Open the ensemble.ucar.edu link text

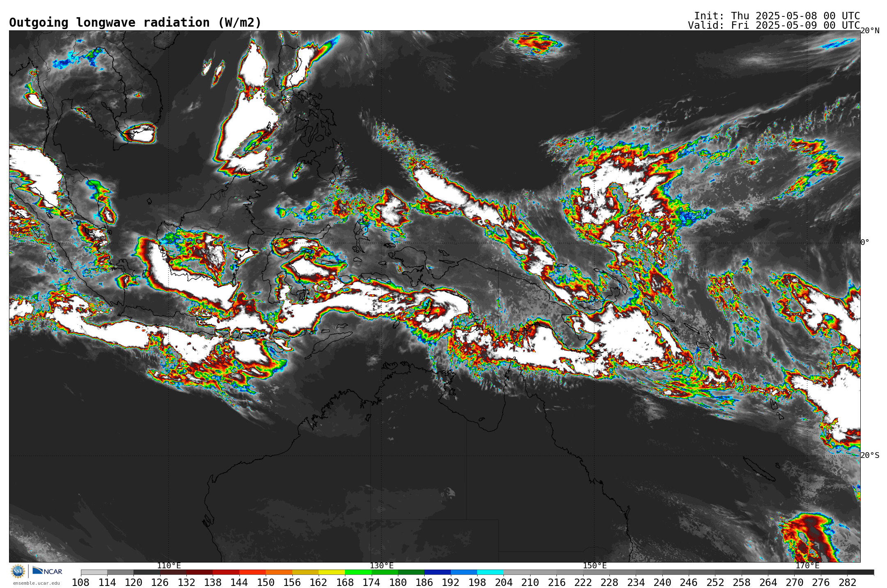[x=36, y=583]
